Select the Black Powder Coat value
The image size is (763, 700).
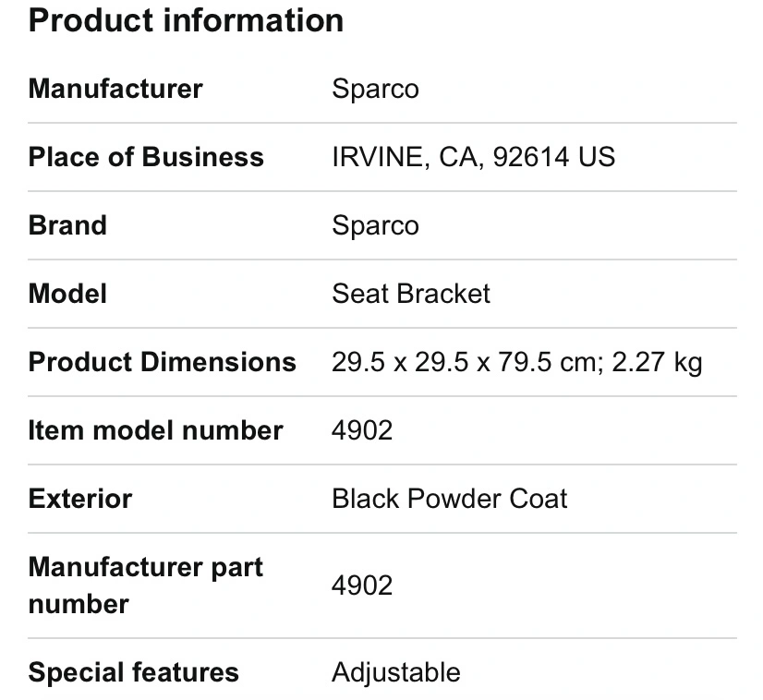pyautogui.click(x=450, y=499)
